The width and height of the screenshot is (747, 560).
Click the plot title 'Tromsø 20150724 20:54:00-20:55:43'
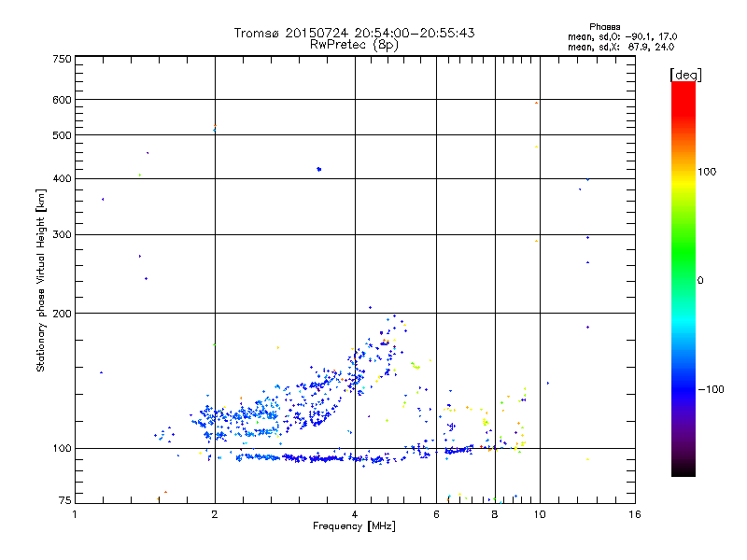(x=354, y=33)
